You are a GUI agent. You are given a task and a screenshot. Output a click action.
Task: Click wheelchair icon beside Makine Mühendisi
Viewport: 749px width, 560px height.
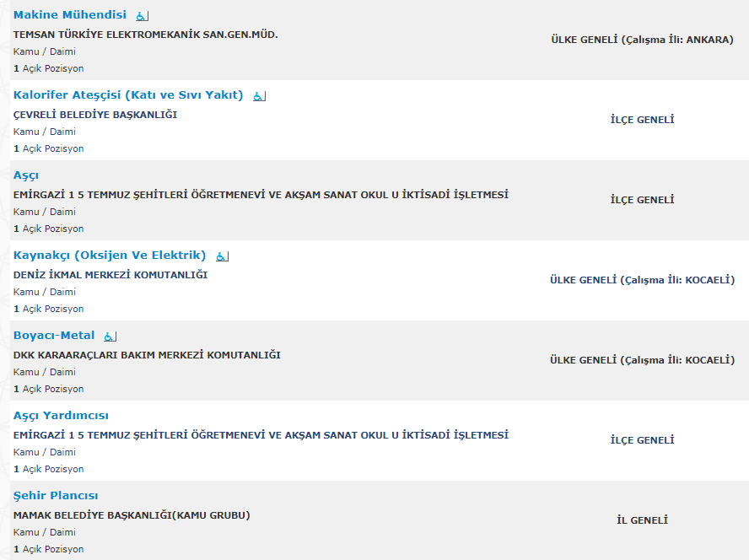point(142,16)
